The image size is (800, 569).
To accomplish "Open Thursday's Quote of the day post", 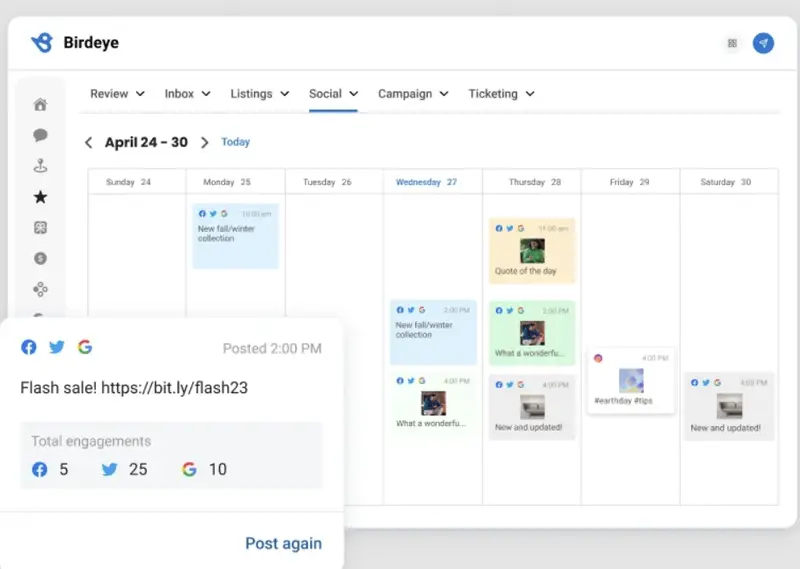I will coord(531,251).
